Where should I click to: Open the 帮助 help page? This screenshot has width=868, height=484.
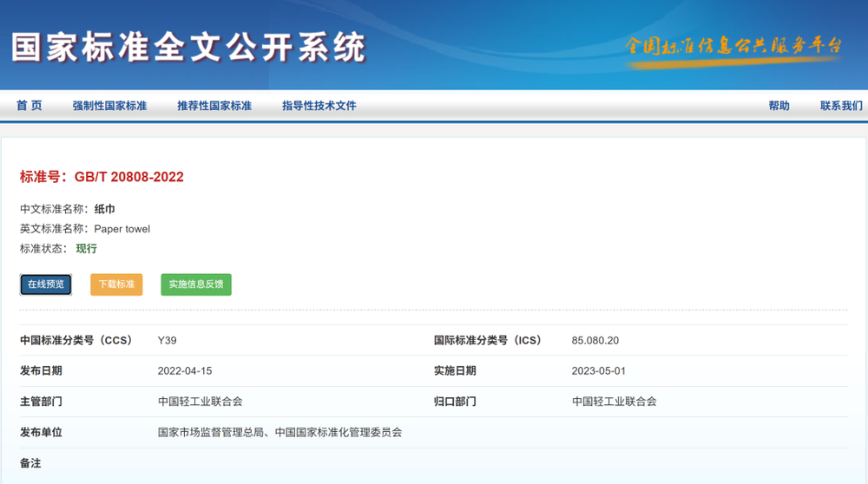point(779,106)
